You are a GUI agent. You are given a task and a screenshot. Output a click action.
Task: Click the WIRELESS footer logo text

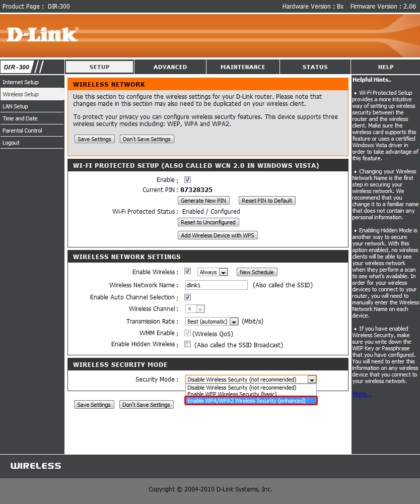pos(36,466)
